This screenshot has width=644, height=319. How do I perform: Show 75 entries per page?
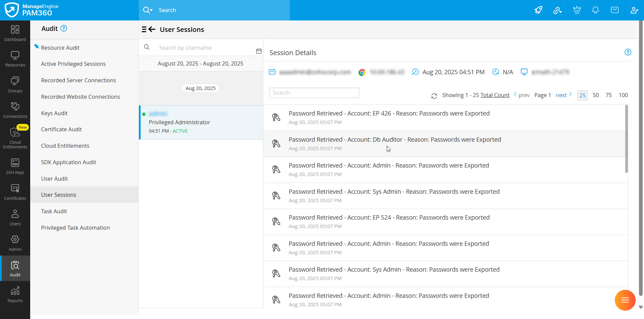click(609, 95)
